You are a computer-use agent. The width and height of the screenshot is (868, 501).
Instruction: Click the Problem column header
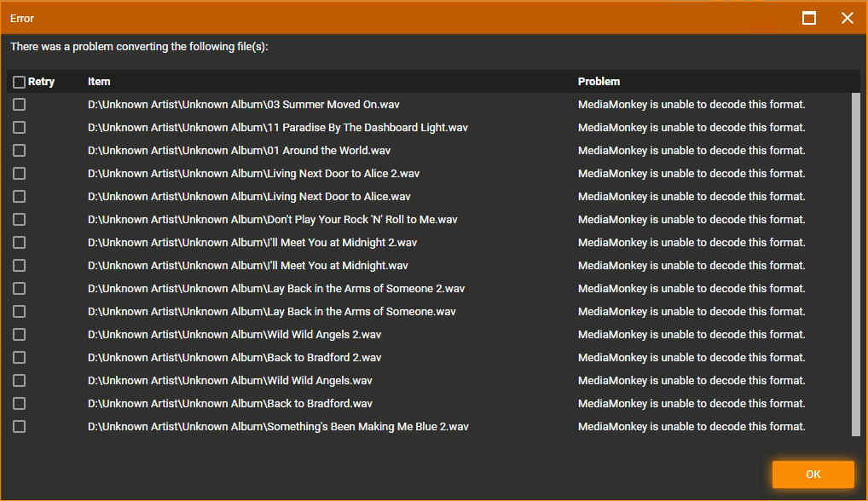click(599, 82)
